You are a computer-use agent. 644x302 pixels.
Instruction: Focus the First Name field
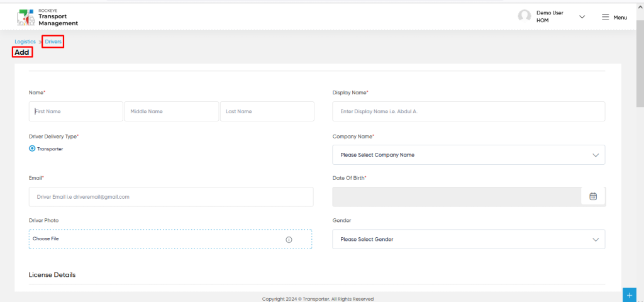pos(76,111)
